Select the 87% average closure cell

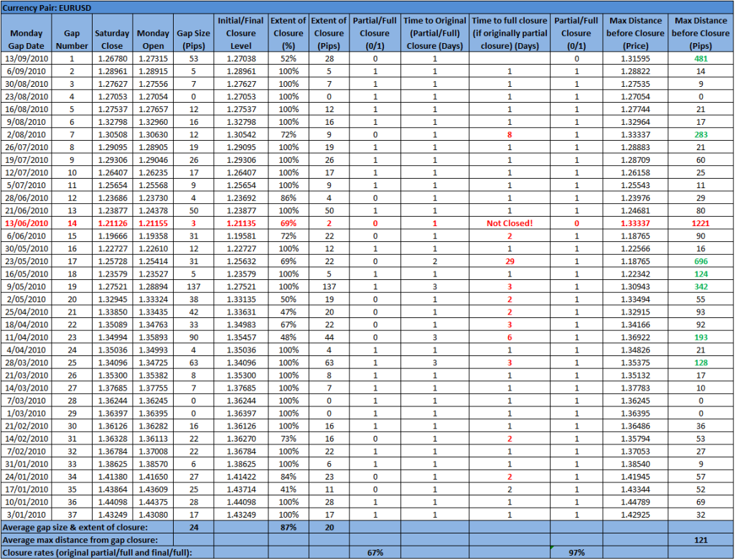[289, 527]
